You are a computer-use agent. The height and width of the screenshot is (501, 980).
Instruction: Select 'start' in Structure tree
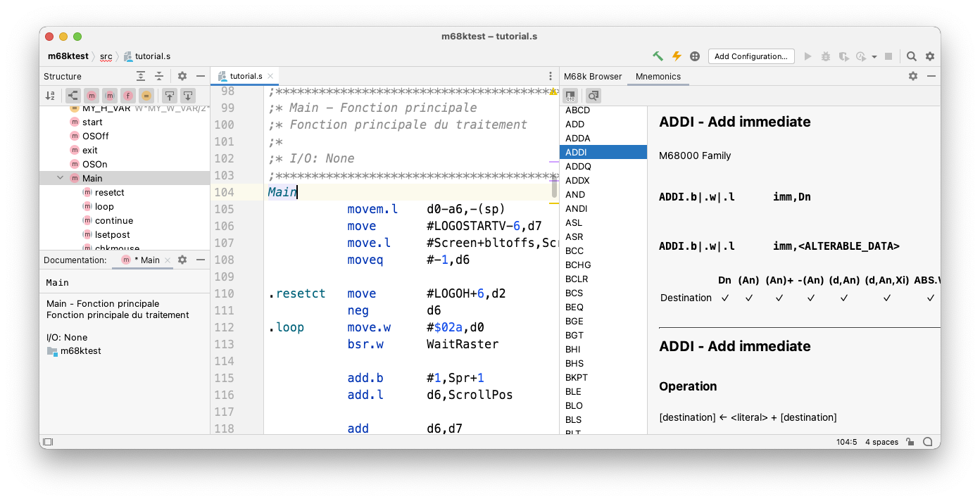pyautogui.click(x=92, y=122)
